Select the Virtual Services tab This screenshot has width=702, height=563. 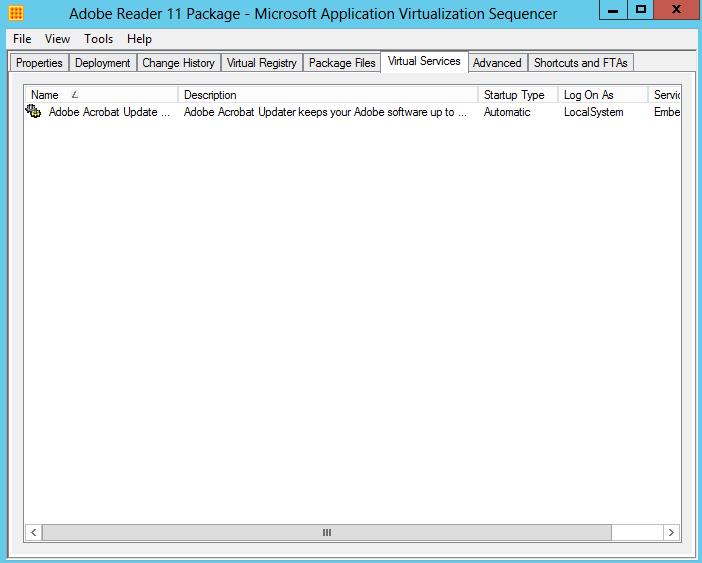pyautogui.click(x=424, y=61)
